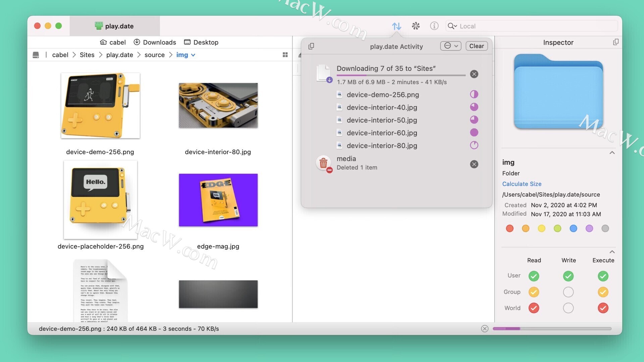Click the cabel home favorite

(113, 42)
